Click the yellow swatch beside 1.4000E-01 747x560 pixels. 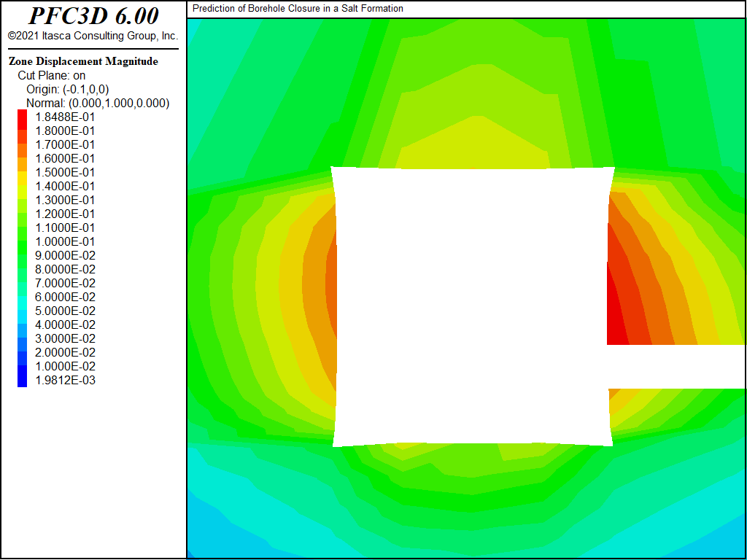[23, 178]
